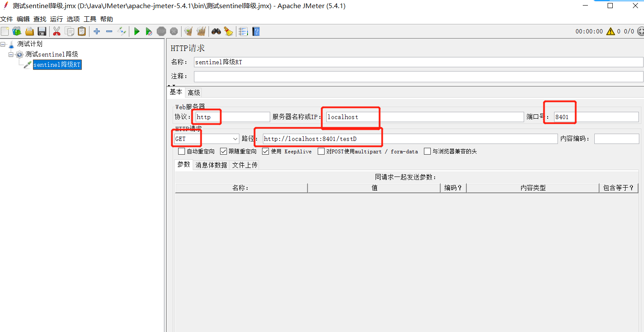The height and width of the screenshot is (332, 644).
Task: Click the New test plan icon
Action: [x=5, y=31]
